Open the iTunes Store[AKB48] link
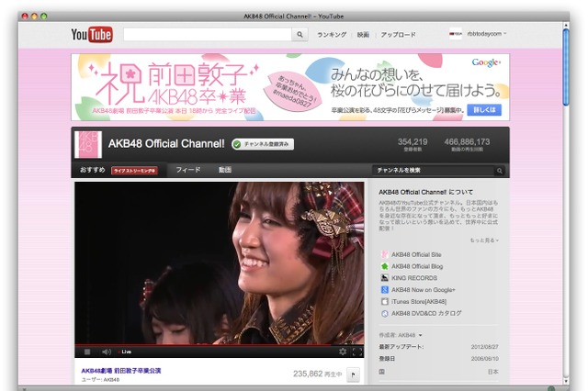 coord(419,301)
